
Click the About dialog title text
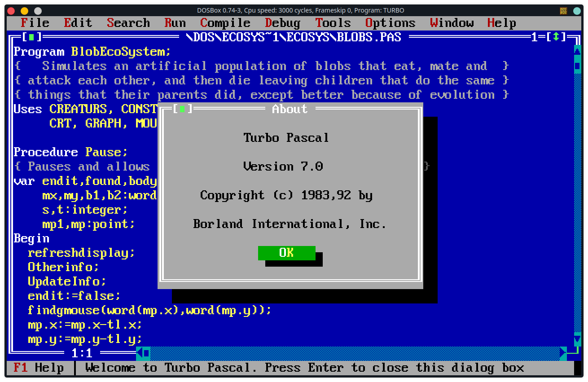[x=290, y=109]
